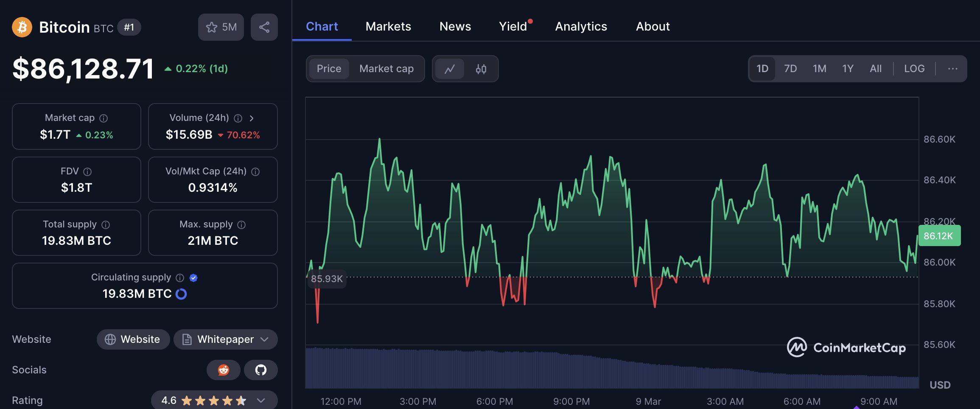Viewport: 980px width, 409px height.
Task: Click the $1.8T FDV value
Action: click(76, 188)
